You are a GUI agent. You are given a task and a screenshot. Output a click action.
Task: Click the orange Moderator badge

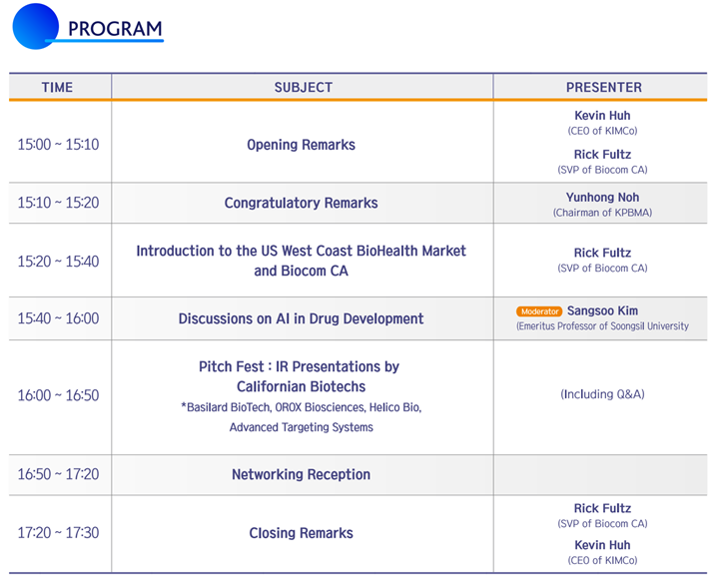tap(539, 311)
